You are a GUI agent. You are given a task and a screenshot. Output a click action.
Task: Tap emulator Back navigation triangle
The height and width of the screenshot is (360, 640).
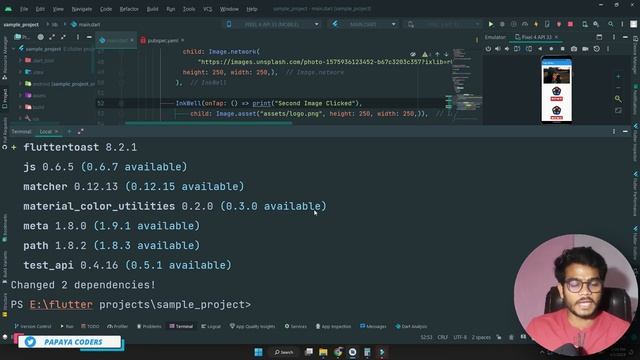(x=540, y=49)
